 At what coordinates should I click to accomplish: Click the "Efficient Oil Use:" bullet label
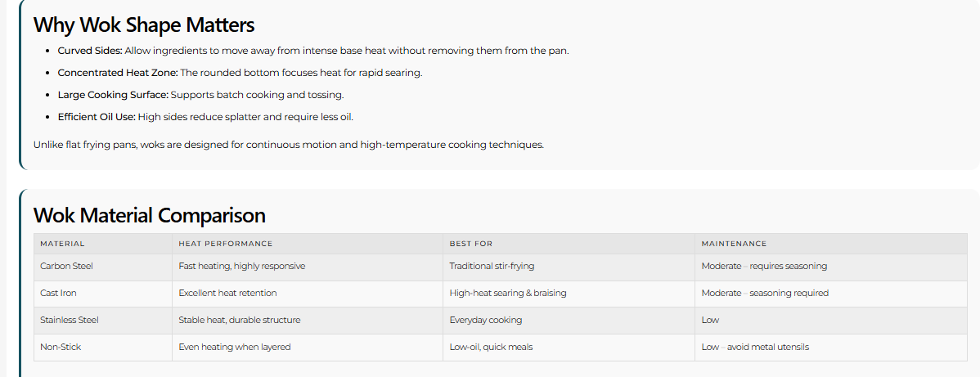(x=97, y=117)
